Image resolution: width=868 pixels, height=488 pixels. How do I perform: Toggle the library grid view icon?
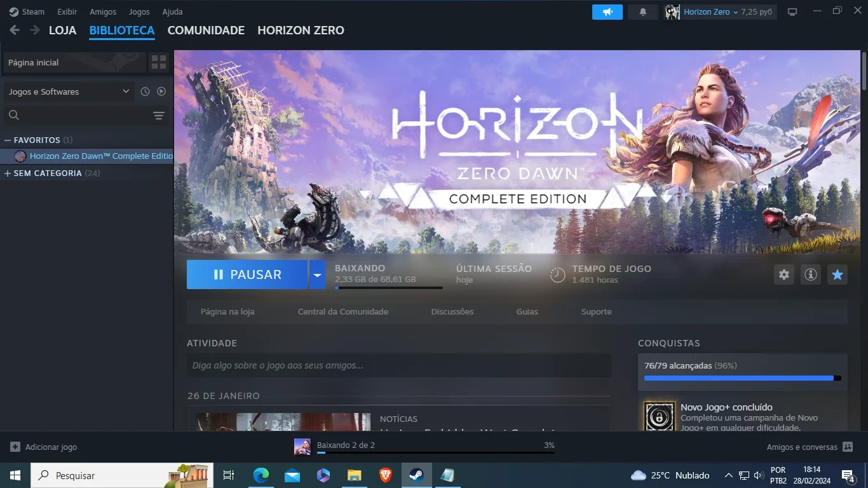pyautogui.click(x=159, y=62)
